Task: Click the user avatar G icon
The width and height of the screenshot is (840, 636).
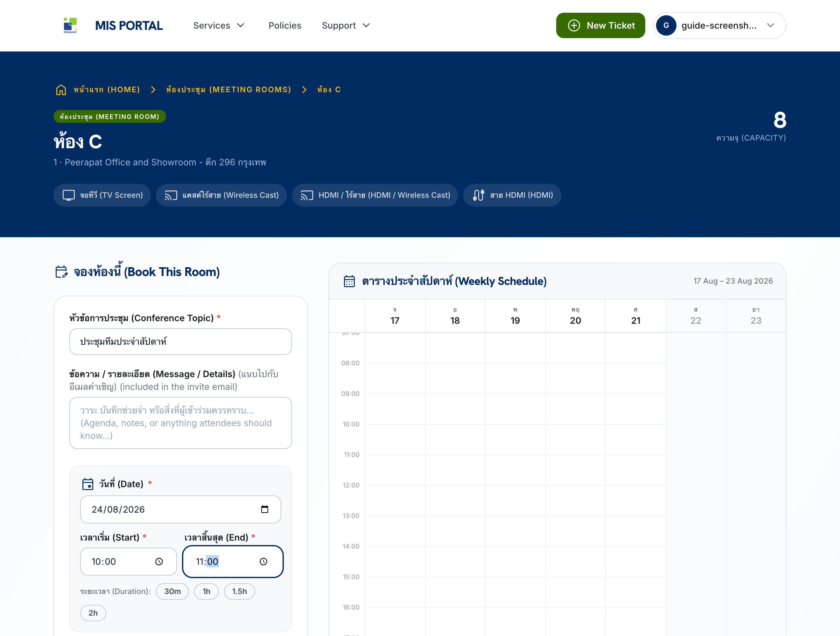Action: (x=666, y=25)
